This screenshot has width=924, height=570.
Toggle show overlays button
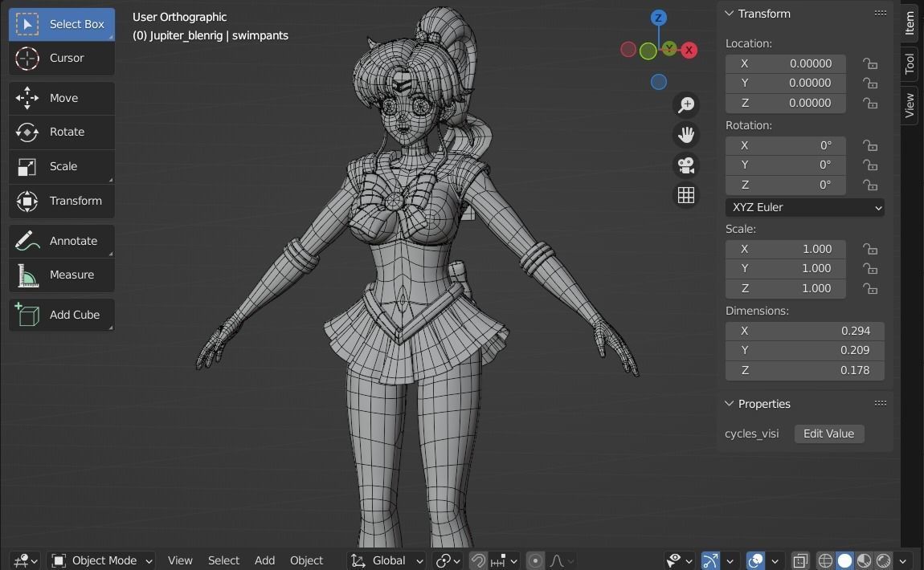pyautogui.click(x=755, y=560)
